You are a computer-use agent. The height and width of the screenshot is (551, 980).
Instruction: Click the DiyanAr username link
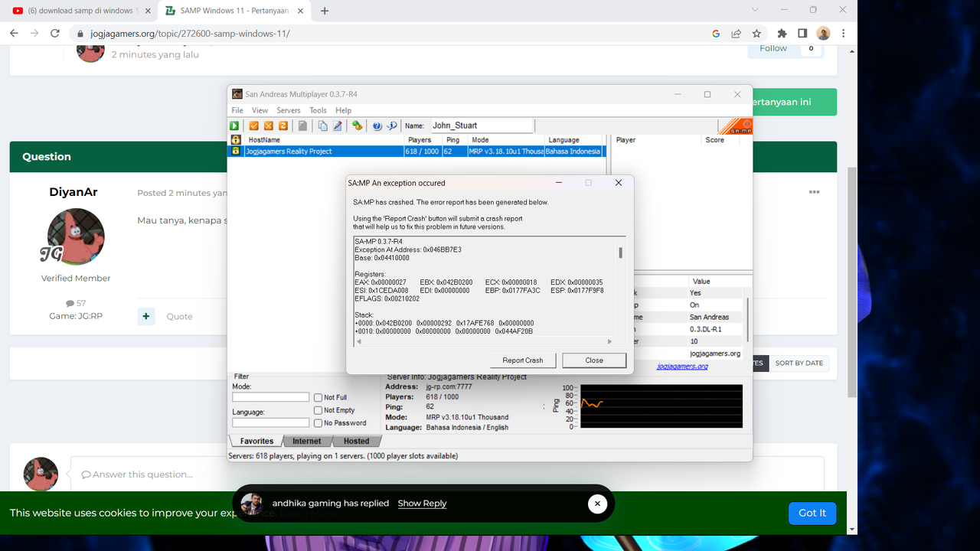(73, 192)
